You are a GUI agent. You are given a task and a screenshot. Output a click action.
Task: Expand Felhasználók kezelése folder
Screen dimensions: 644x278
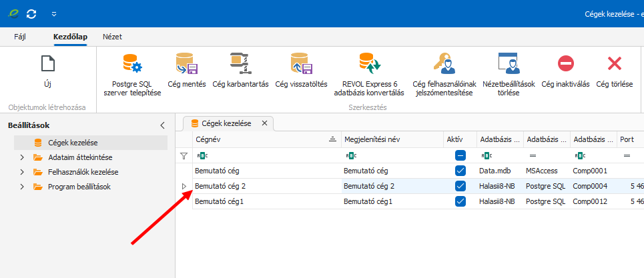pyautogui.click(x=22, y=172)
